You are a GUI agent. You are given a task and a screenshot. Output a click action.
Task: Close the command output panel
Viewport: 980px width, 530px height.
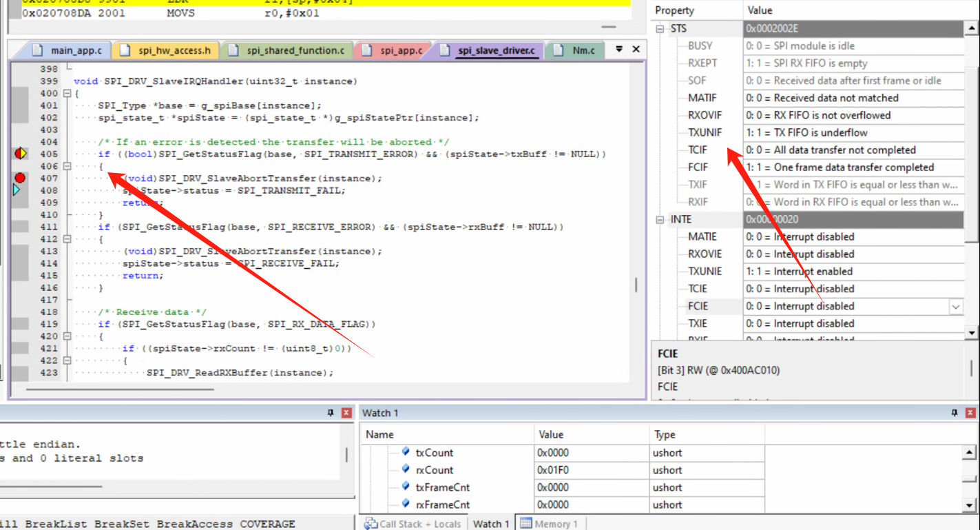(x=347, y=413)
